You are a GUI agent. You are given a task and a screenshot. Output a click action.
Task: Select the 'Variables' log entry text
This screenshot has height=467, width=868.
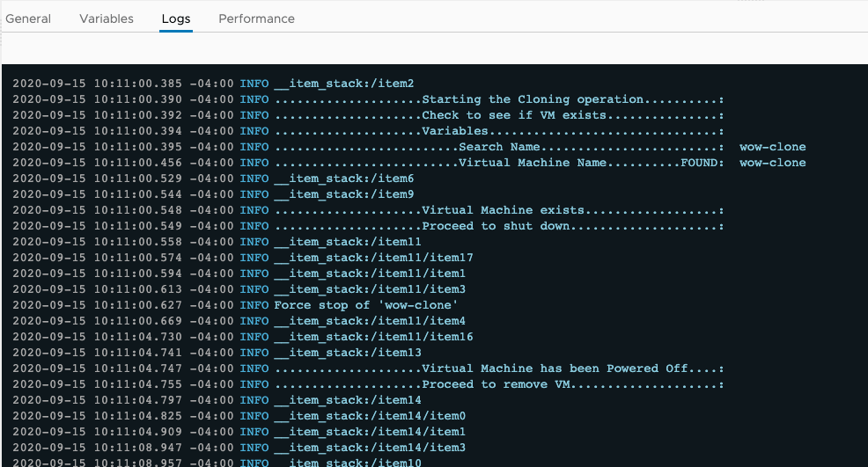pos(499,131)
